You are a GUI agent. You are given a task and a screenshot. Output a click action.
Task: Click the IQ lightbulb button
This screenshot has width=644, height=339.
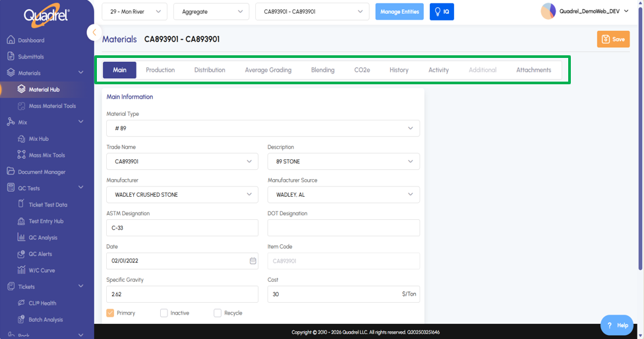442,11
